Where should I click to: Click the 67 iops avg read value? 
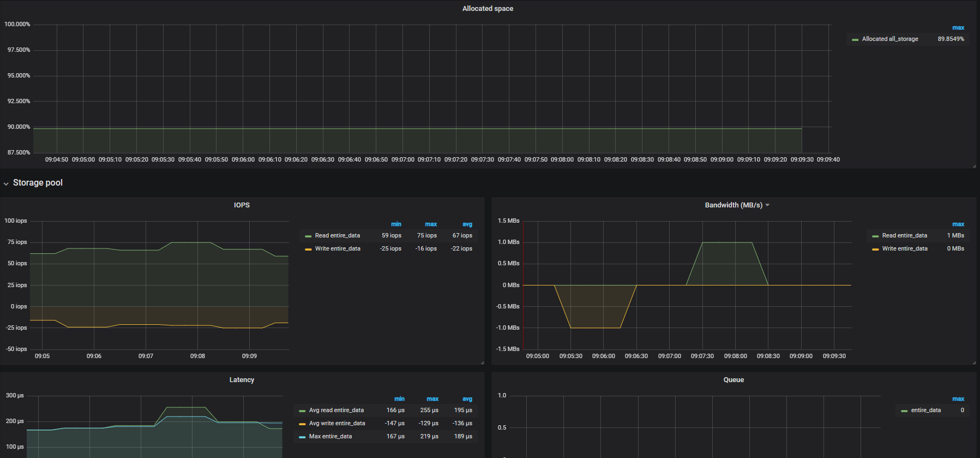[462, 236]
